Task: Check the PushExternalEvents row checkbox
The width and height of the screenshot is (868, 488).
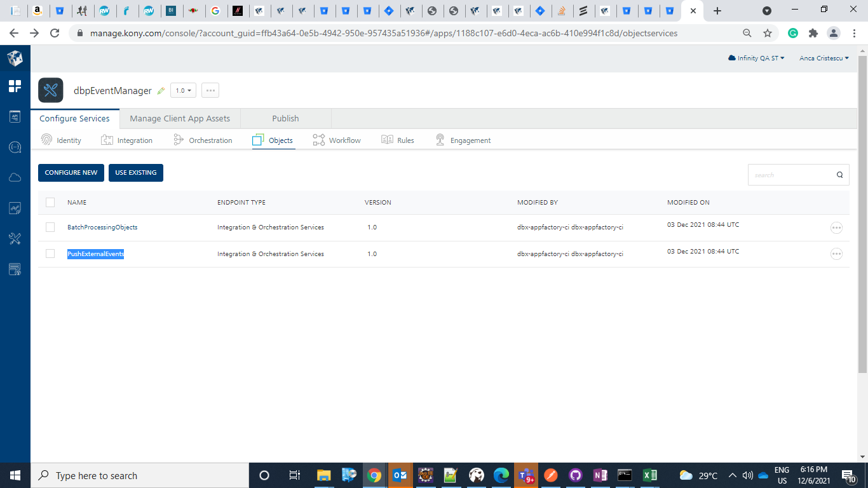Action: 50,254
